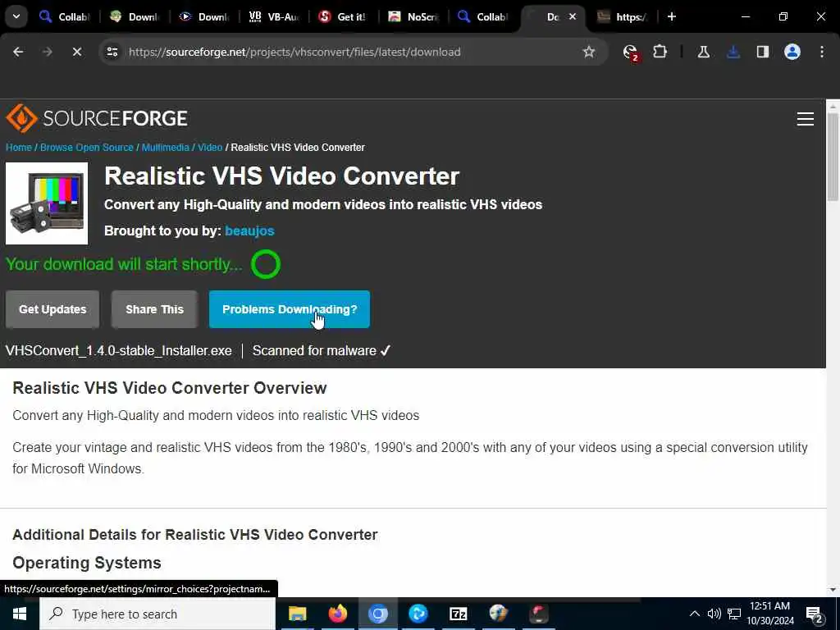Open the Extensions puzzle icon

(660, 52)
